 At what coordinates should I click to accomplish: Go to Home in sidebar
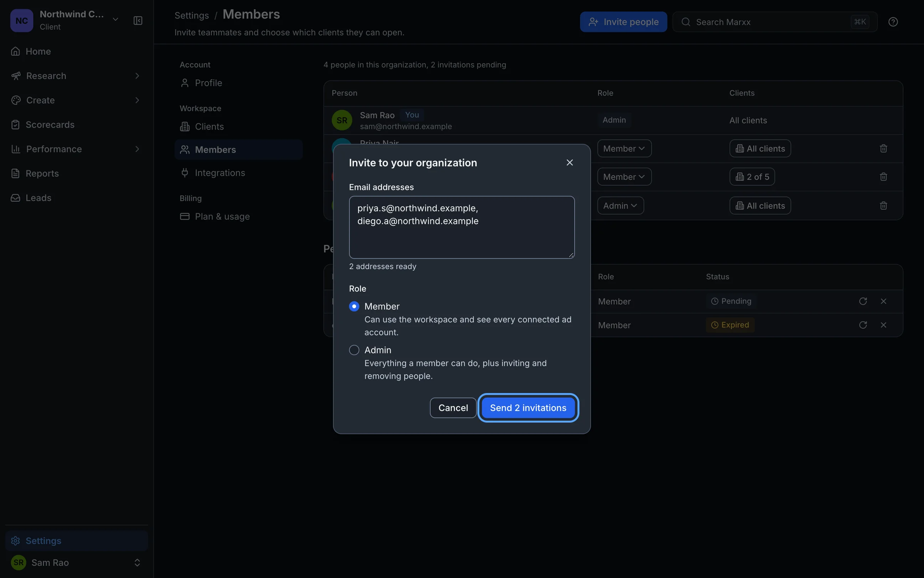click(77, 51)
